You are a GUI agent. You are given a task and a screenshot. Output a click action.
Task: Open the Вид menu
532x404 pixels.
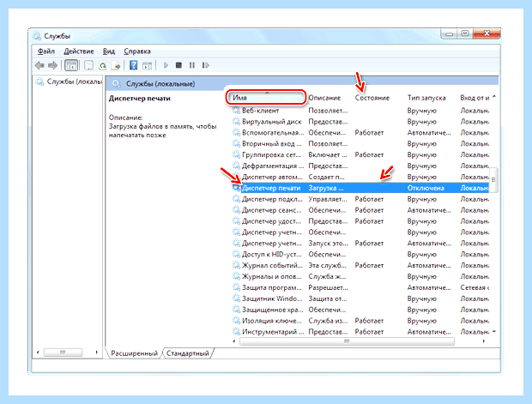[109, 51]
